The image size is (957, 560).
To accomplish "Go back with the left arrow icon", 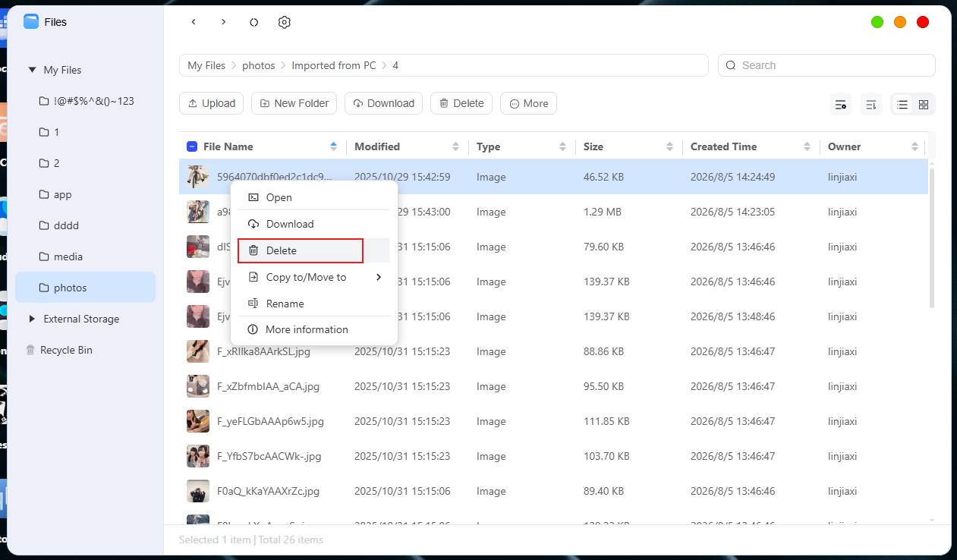I will pos(194,22).
